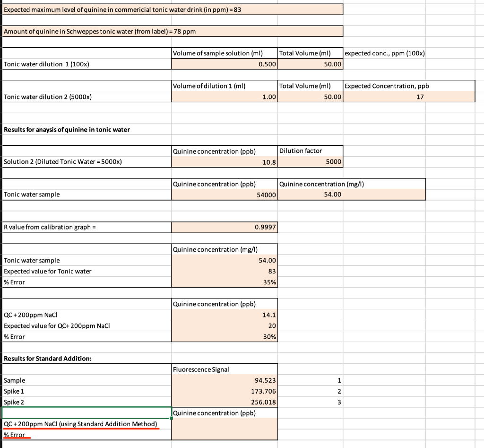Click 'Solution 2 (Diluted Tonic Water = 5000x)' label
Viewport: 484px width, 448px height.
63,162
